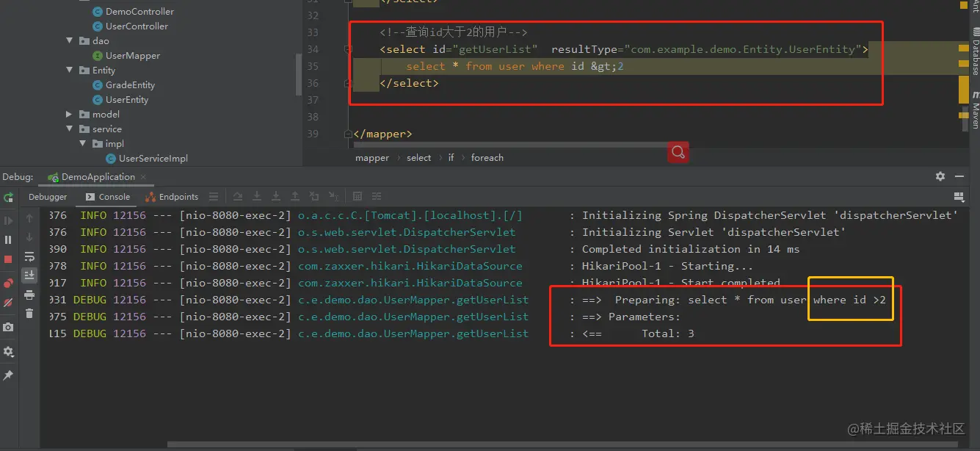Switch to the Debugger tab

coord(48,197)
